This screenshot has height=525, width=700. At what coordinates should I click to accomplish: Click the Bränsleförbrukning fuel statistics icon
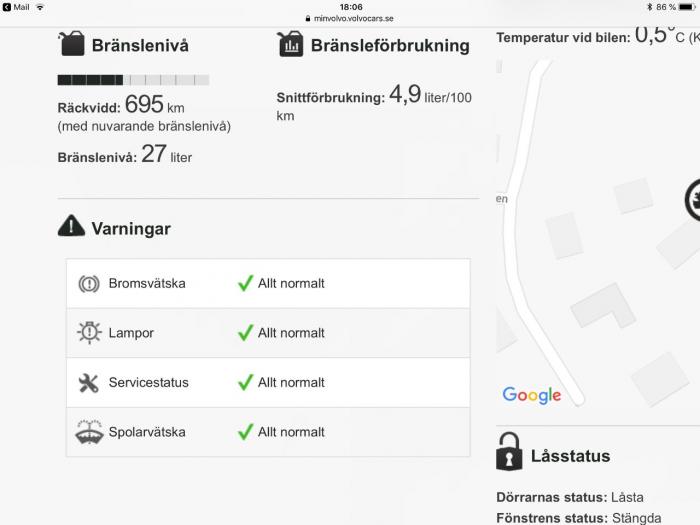pos(290,44)
